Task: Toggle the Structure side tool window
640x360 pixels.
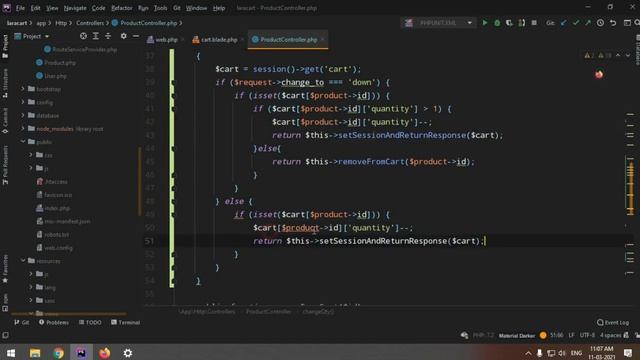Action: click(5, 83)
